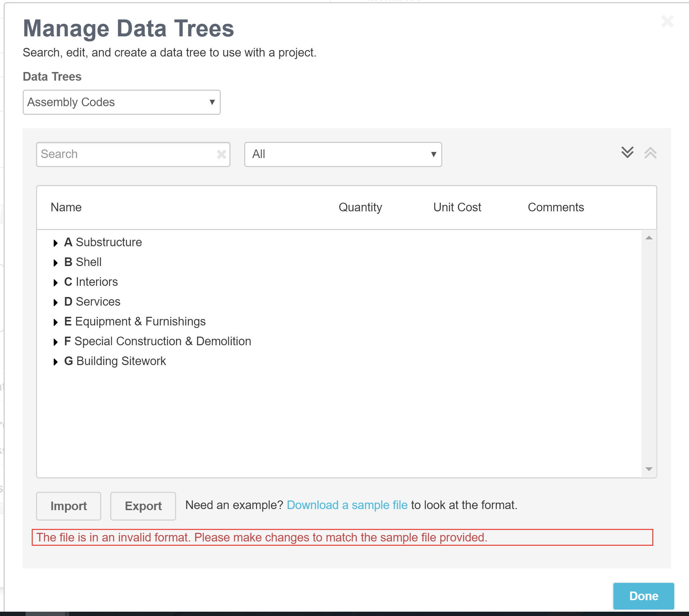This screenshot has height=616, width=689.
Task: Expand the B Shell tree node
Action: (x=55, y=263)
